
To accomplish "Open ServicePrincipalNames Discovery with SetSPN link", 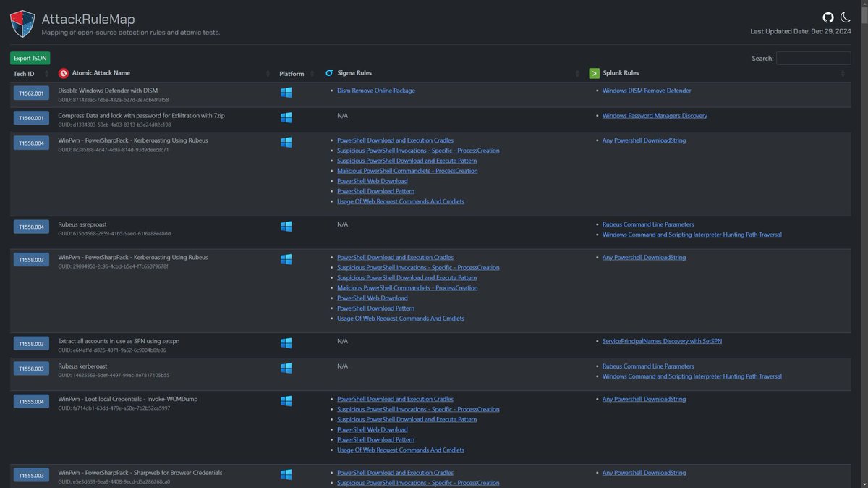I will [x=662, y=341].
